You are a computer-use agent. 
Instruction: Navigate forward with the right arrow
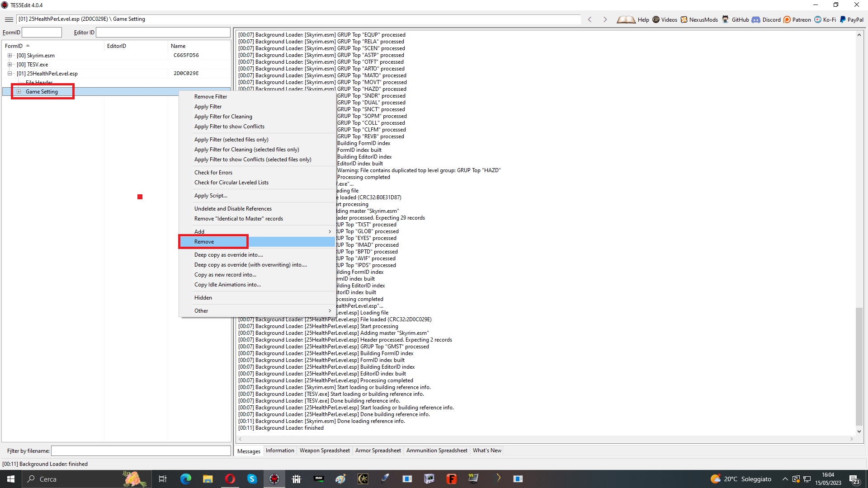point(605,19)
